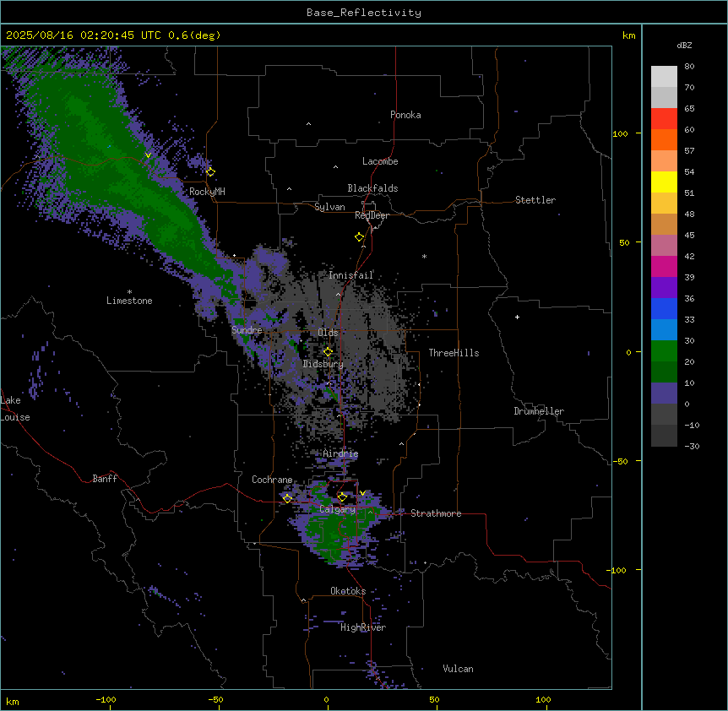Select the Okotoks city label
Image resolution: width=728 pixels, height=711 pixels.
pos(348,591)
